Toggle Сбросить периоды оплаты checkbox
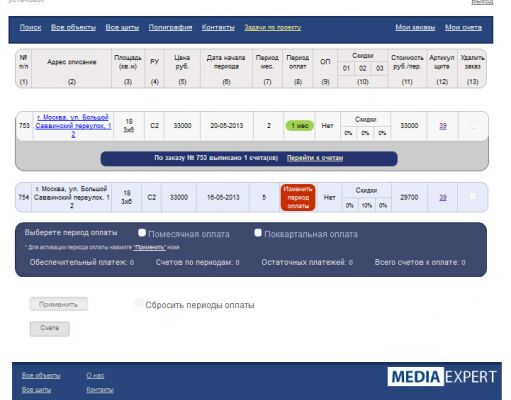511x400 pixels. [139, 303]
